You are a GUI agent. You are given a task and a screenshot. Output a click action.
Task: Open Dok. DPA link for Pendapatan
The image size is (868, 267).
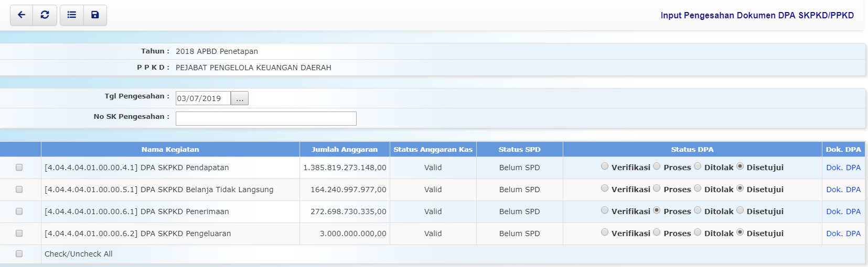843,168
